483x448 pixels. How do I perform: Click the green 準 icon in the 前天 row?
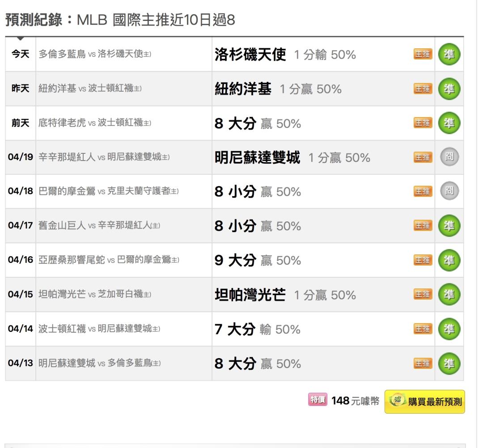449,123
